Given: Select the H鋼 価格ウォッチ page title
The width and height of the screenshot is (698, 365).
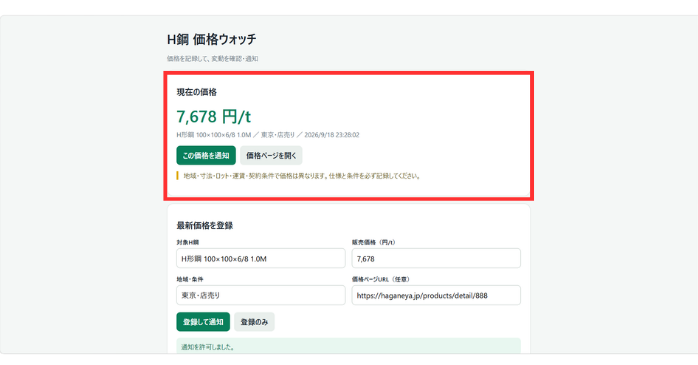Looking at the screenshot, I should 211,39.
